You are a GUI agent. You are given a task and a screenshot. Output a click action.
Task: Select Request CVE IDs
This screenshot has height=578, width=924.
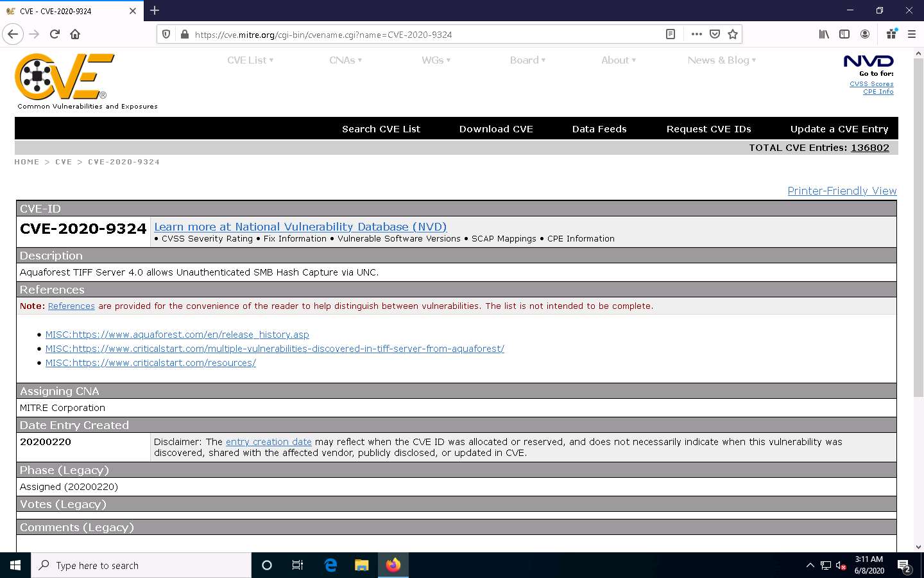(708, 129)
